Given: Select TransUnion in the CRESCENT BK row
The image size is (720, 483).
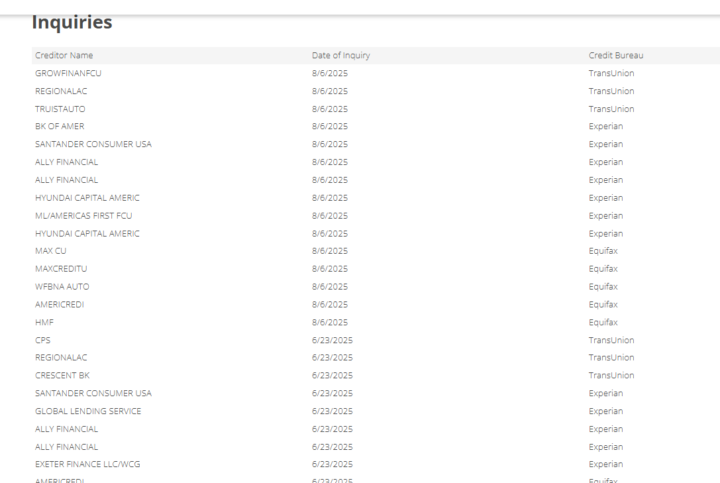Looking at the screenshot, I should click(611, 376).
